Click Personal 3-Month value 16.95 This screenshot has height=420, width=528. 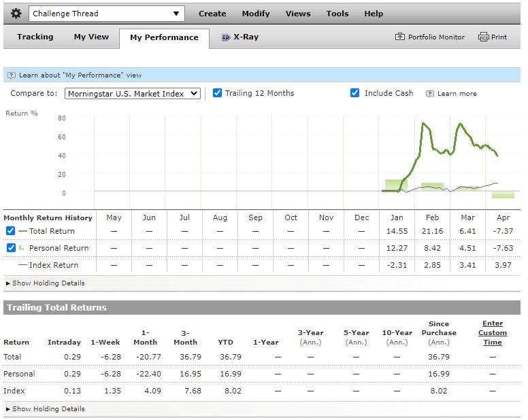[191, 374]
